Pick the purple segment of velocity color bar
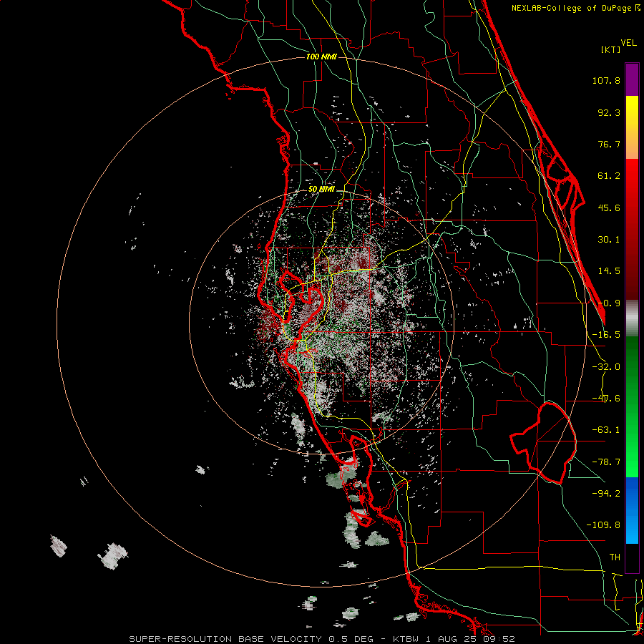Viewport: 644px width, 644px height. 632,79
